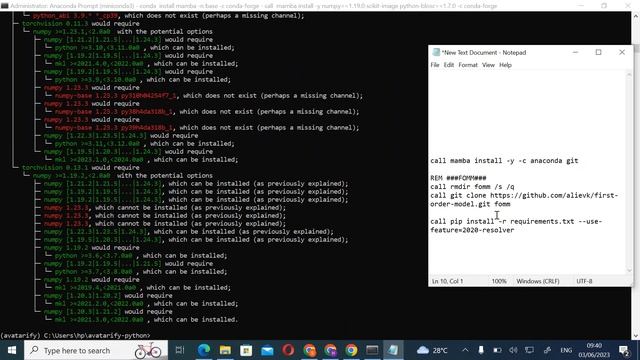
Task: Show hidden system tray icons
Action: tap(465, 350)
